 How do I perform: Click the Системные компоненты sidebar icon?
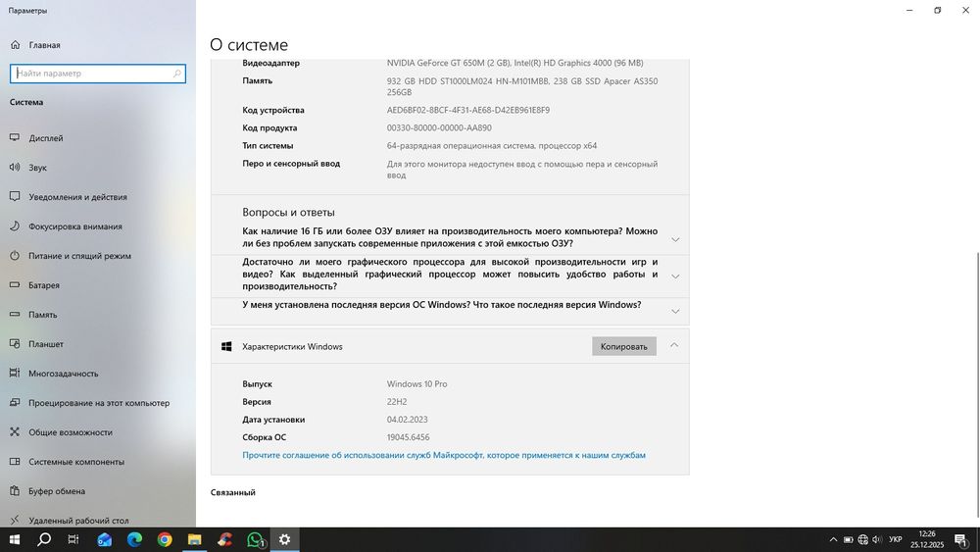pyautogui.click(x=15, y=462)
